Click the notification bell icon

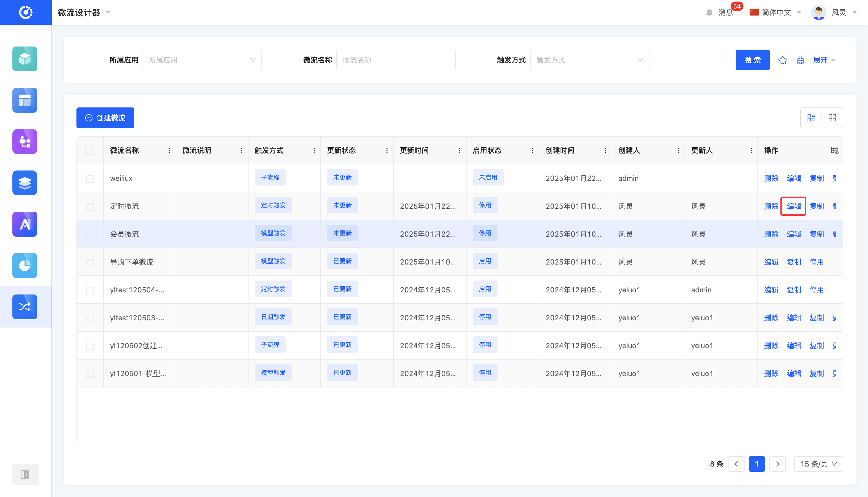[709, 13]
